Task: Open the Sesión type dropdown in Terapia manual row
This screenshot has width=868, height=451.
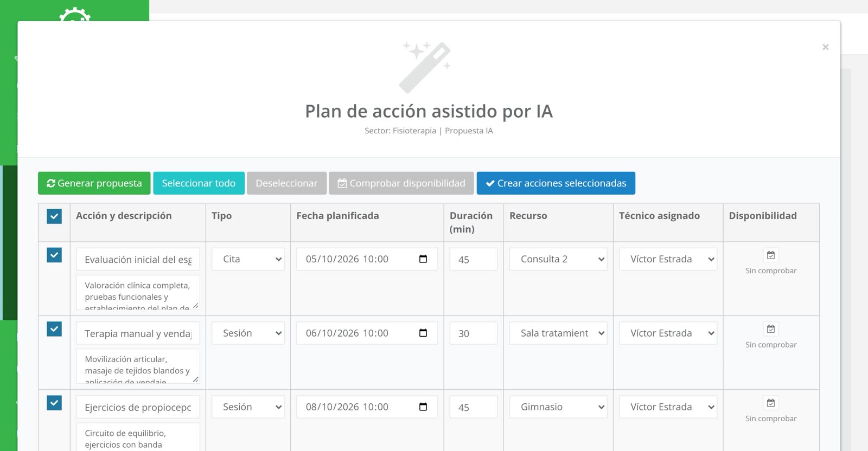Action: click(x=248, y=333)
